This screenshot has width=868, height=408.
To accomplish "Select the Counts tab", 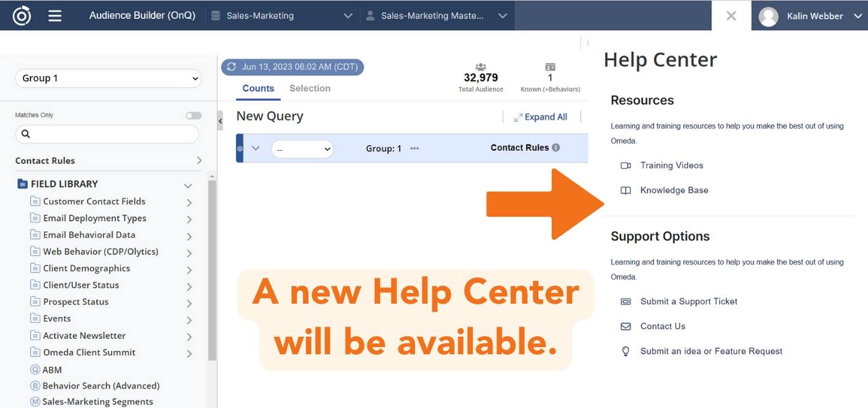I will (x=258, y=89).
